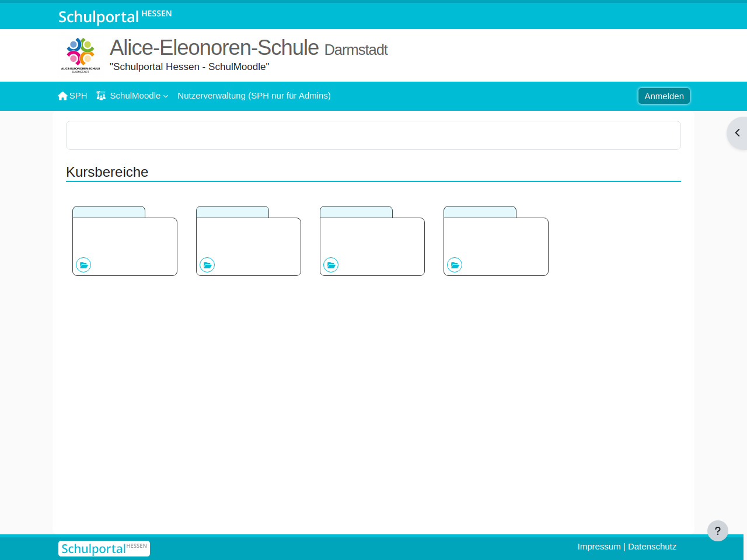This screenshot has width=747, height=560.
Task: Open the Impressum footer link
Action: pos(599,547)
